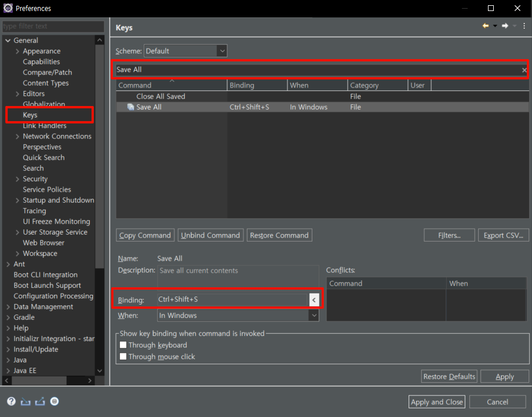This screenshot has height=417, width=532.
Task: Expand the Security tree node
Action: pyautogui.click(x=17, y=179)
